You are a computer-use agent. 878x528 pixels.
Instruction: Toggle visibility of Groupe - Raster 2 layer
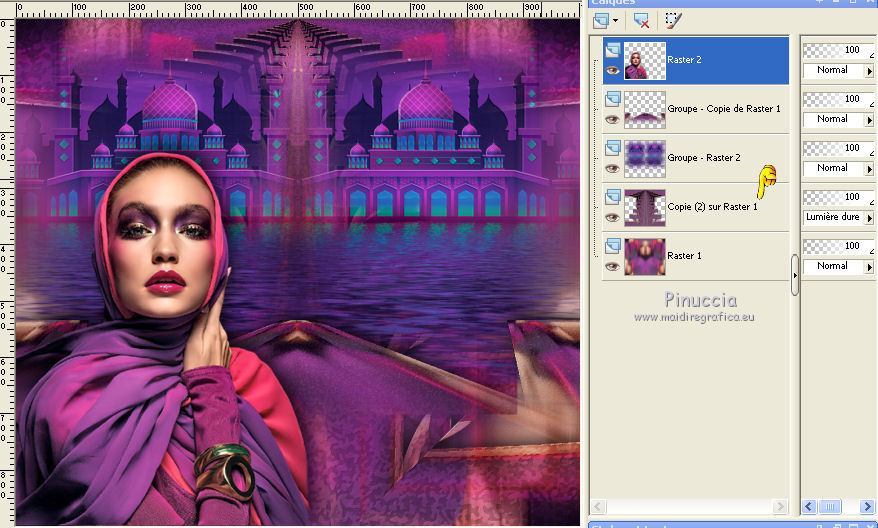coord(613,169)
